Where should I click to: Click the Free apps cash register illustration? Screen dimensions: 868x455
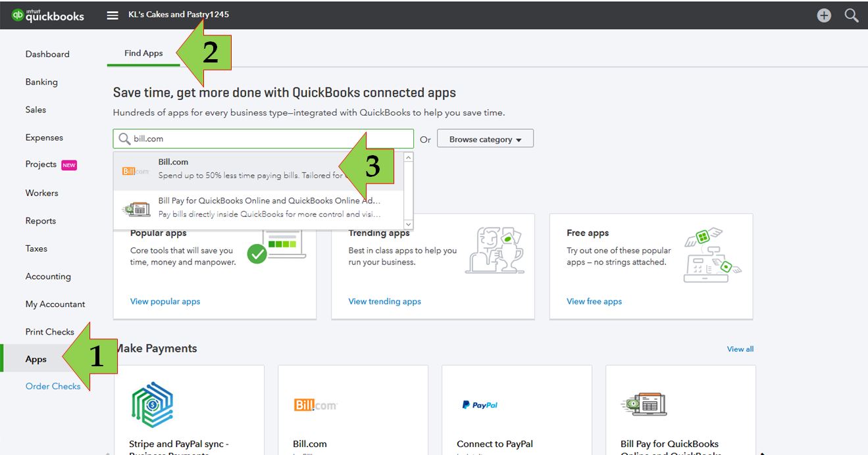point(713,255)
